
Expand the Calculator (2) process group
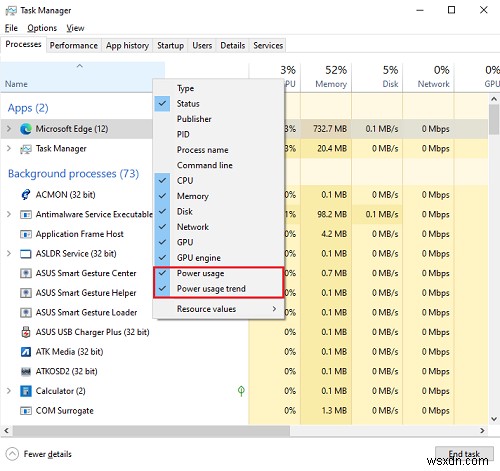coord(9,391)
